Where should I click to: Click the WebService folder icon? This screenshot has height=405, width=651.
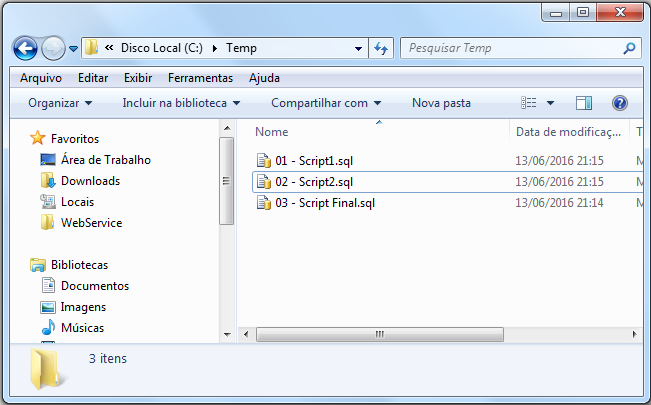pos(47,222)
